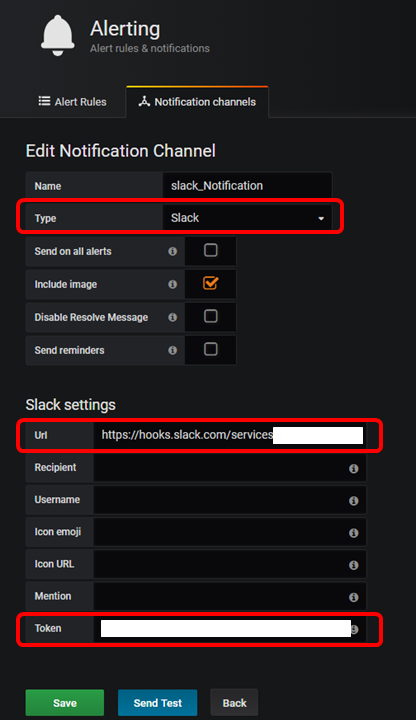Click the Username field info icon
This screenshot has width=416, height=720.
354,501
